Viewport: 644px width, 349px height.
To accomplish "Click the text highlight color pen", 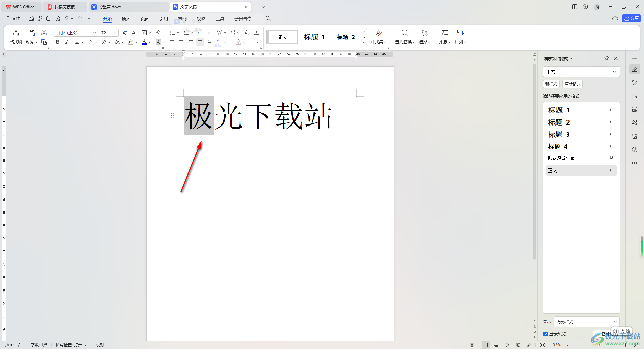I will (131, 42).
